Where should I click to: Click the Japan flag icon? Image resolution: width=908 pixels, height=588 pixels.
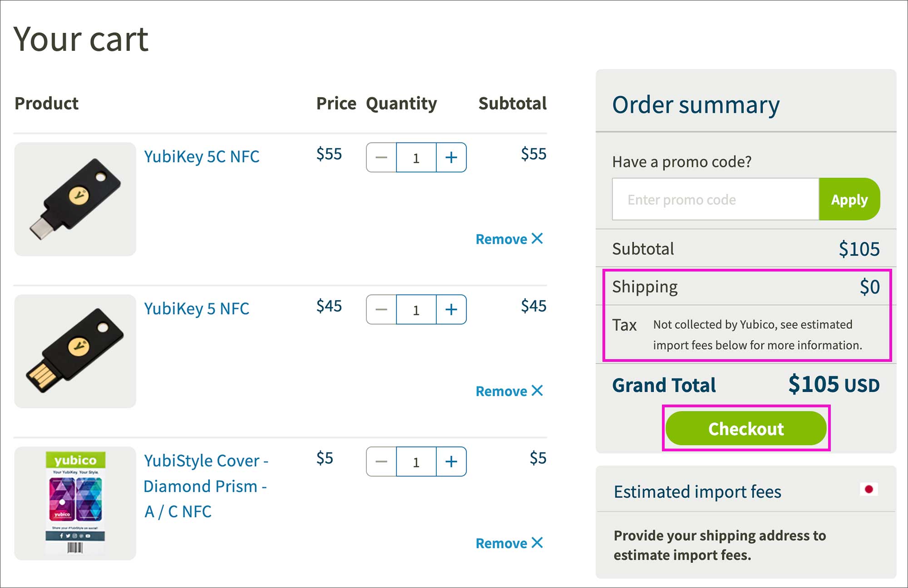coord(869,489)
